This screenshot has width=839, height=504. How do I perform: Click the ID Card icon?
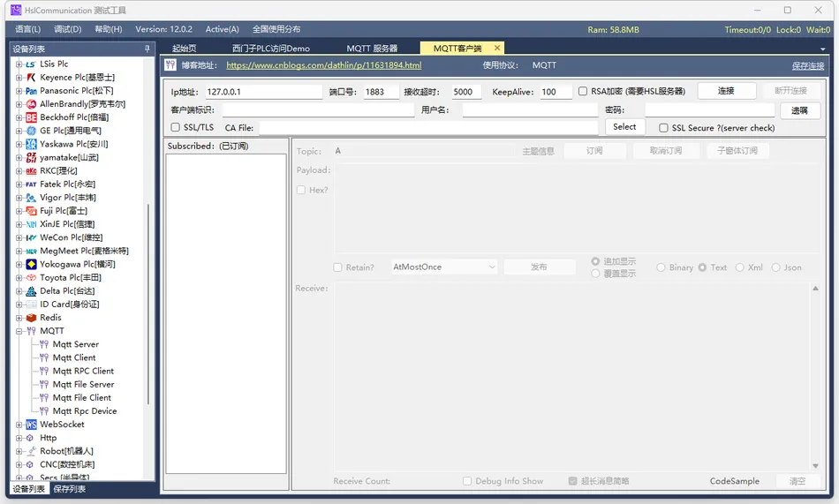click(31, 305)
